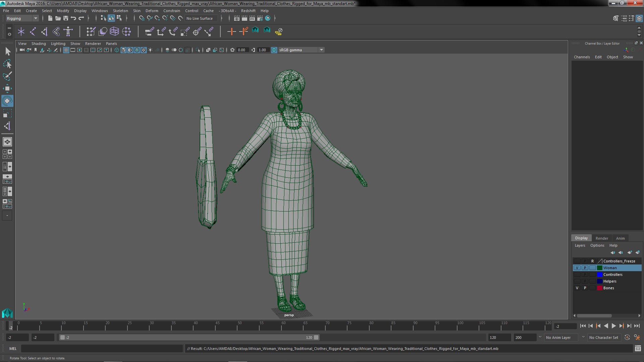Open the Script Editor icon at bottom right
The image size is (644, 362).
638,349
